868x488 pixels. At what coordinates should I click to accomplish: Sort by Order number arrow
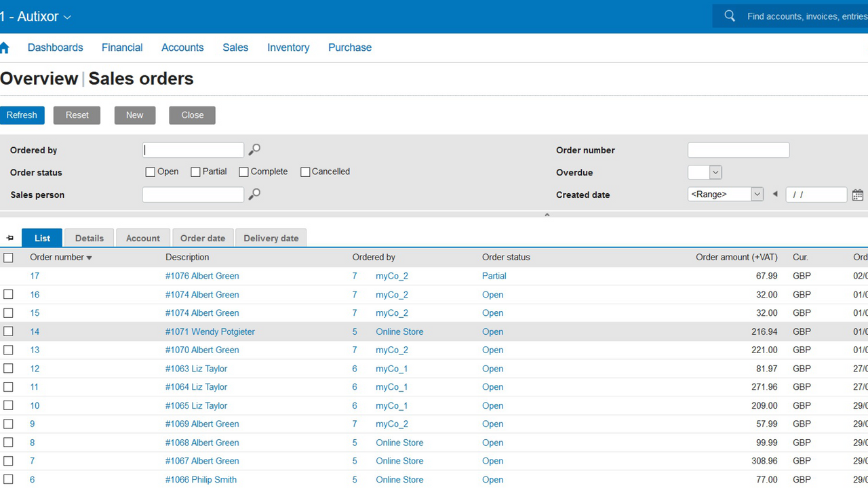click(x=90, y=258)
